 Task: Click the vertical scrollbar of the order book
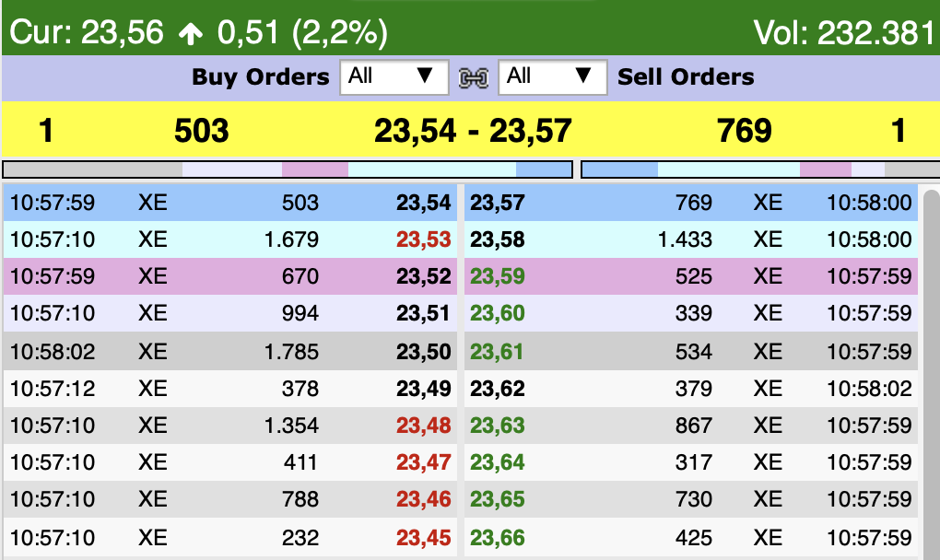pos(931,368)
